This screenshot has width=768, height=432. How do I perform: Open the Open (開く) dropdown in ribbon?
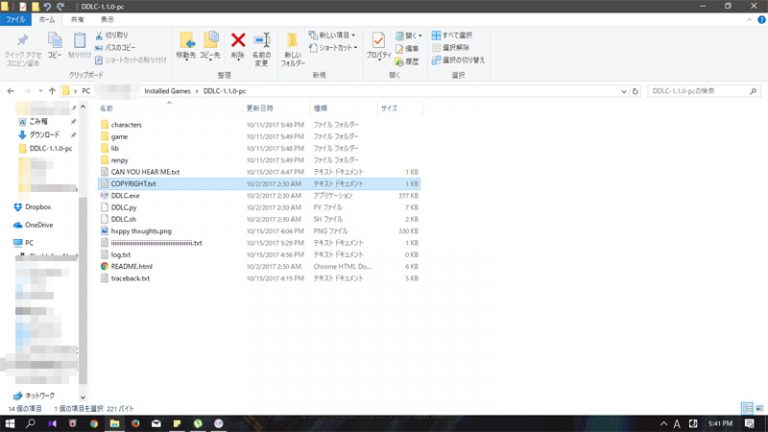click(x=408, y=36)
